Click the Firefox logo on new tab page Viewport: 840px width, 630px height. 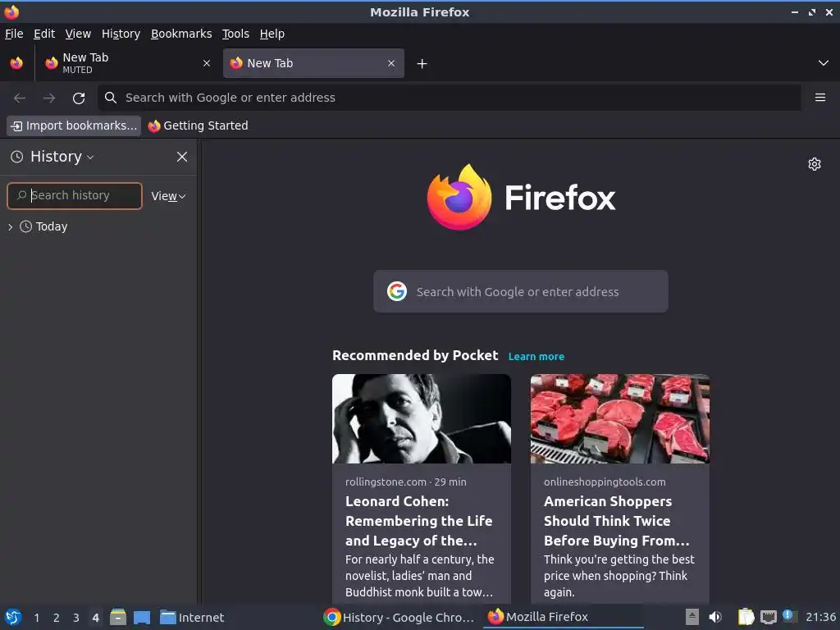coord(521,197)
